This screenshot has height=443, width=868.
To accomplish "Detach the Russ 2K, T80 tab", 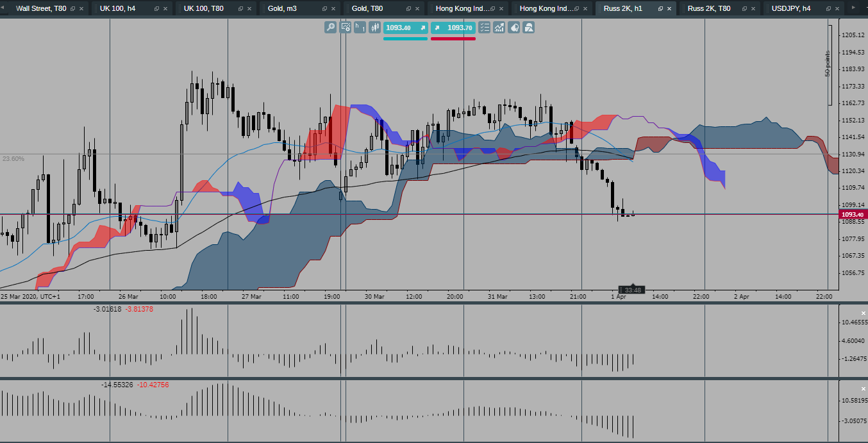I will coord(744,9).
